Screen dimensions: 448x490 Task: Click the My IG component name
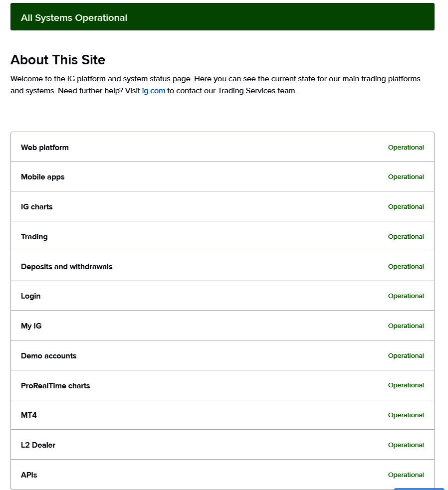[31, 326]
